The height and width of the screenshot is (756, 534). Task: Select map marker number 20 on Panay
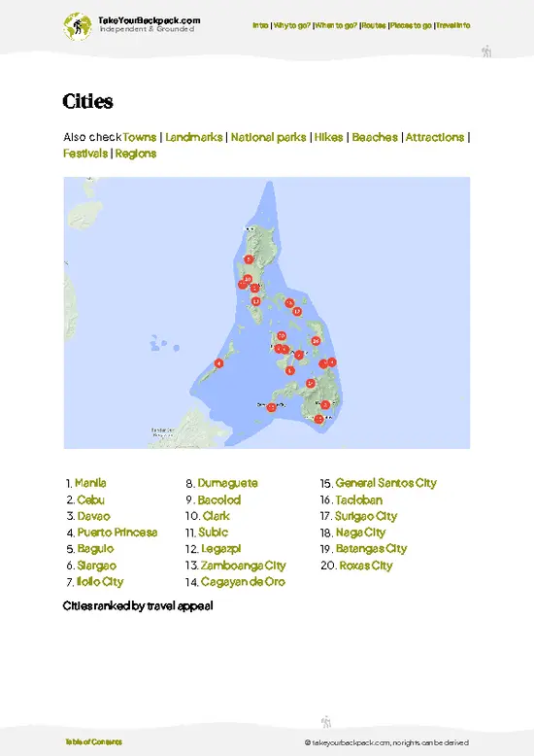click(x=282, y=335)
